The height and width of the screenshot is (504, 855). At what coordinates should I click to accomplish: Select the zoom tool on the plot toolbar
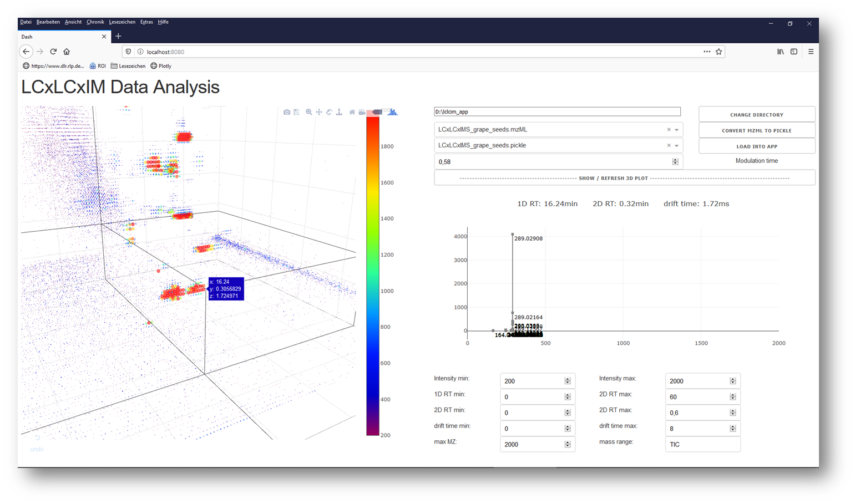coord(308,112)
